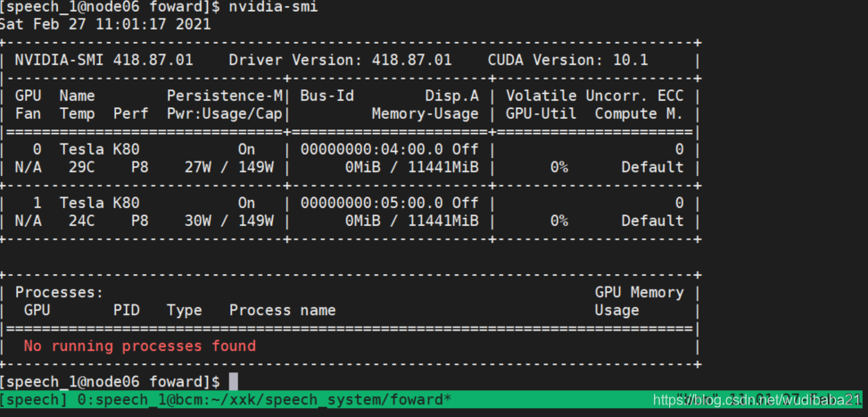Select bus ID 00000000:04:00.0

(371, 149)
